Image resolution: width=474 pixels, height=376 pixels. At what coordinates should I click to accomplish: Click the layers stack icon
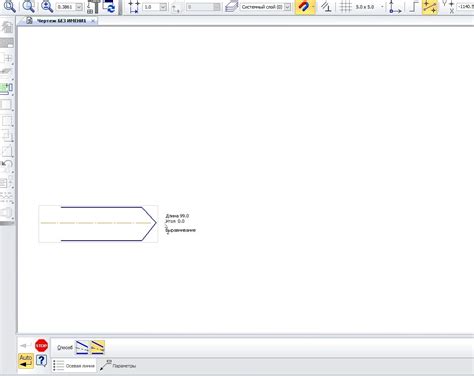point(231,7)
